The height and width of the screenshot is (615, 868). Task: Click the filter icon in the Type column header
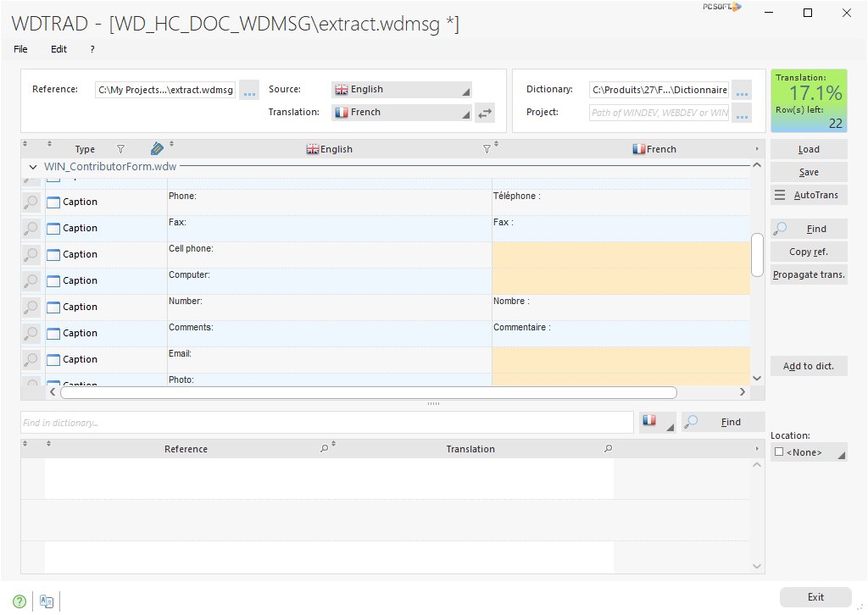[x=120, y=149]
